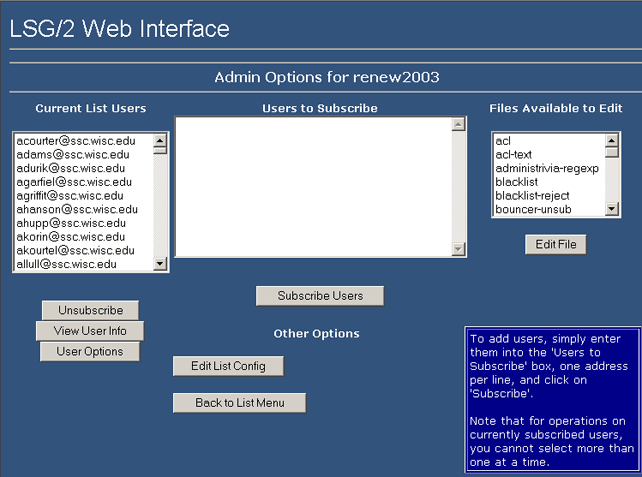Select ahupp@ssc.wisc.edu in the user list

(x=84, y=223)
